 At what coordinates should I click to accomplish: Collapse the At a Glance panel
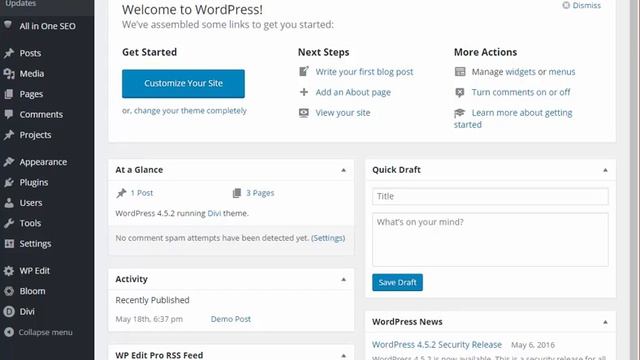click(343, 170)
